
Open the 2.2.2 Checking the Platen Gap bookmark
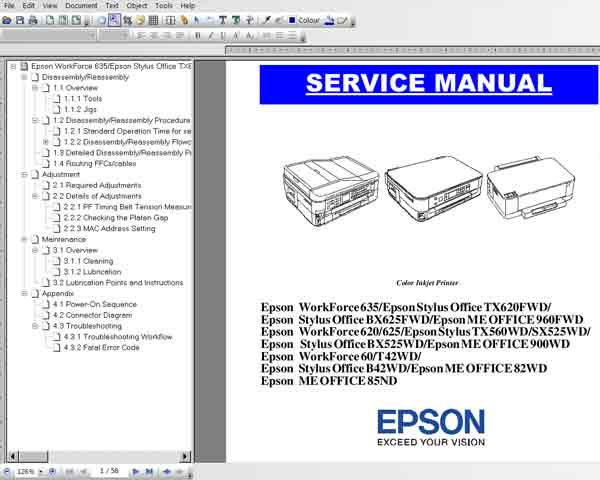pos(116,218)
